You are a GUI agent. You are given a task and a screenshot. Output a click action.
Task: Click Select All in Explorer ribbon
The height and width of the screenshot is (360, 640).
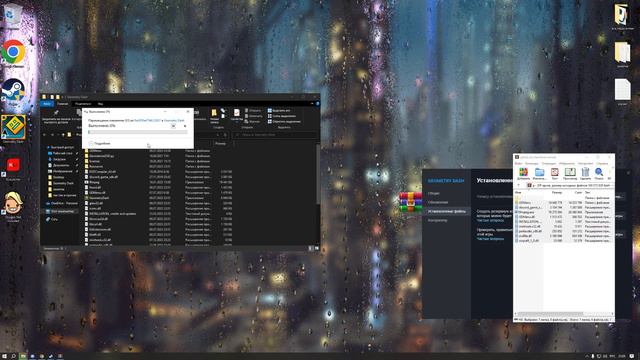coord(279,111)
